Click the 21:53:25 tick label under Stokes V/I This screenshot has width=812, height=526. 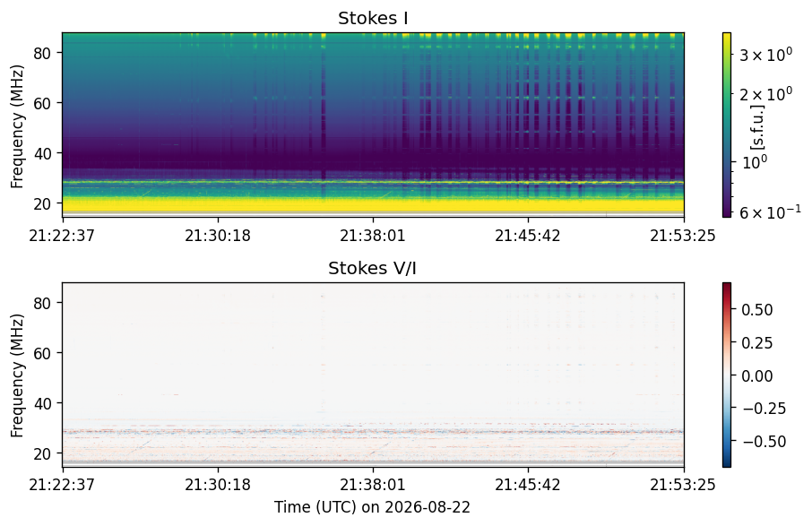[x=683, y=485]
